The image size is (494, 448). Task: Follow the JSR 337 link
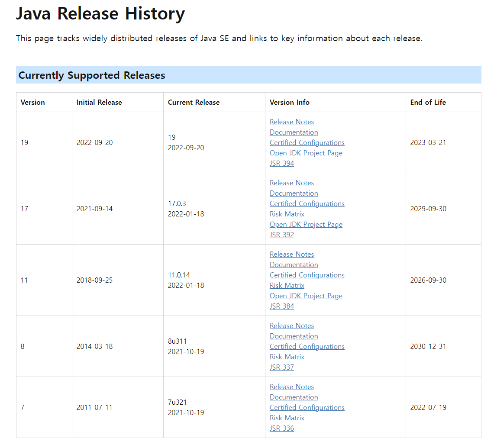[282, 367]
